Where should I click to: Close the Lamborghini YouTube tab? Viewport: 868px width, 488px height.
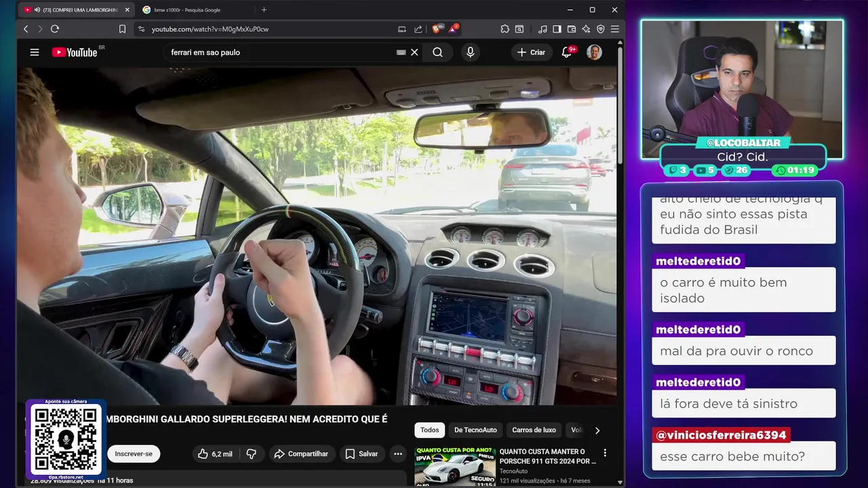127,10
